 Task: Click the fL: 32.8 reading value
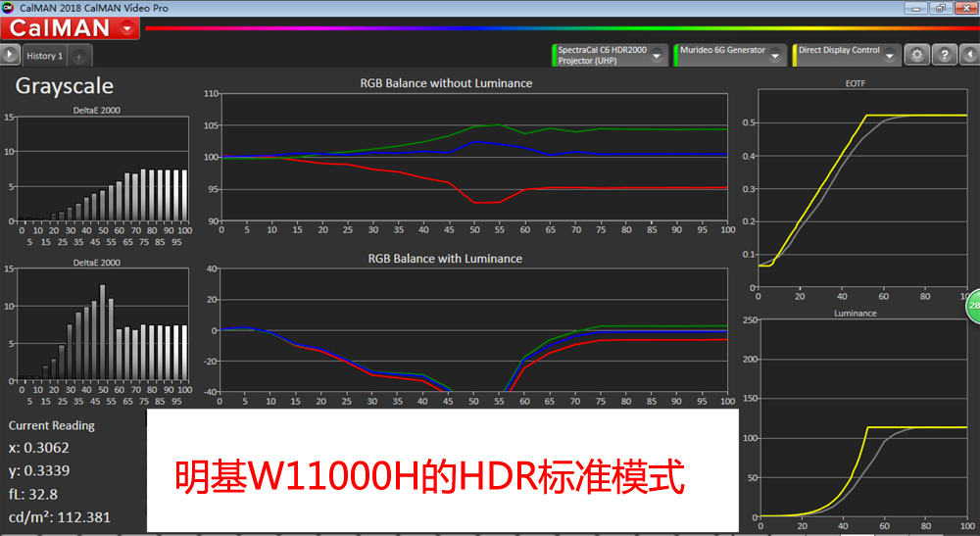33,494
